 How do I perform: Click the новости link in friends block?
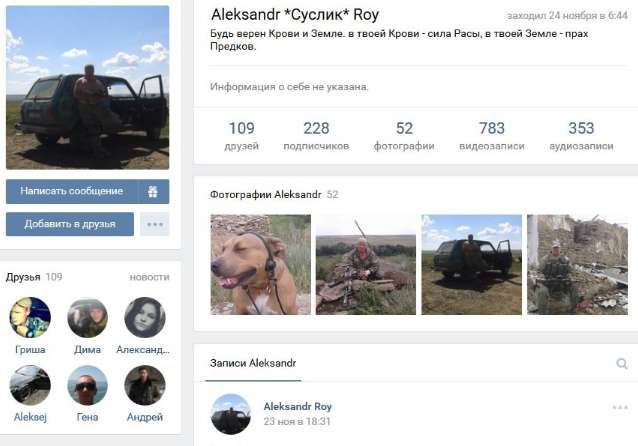149,277
